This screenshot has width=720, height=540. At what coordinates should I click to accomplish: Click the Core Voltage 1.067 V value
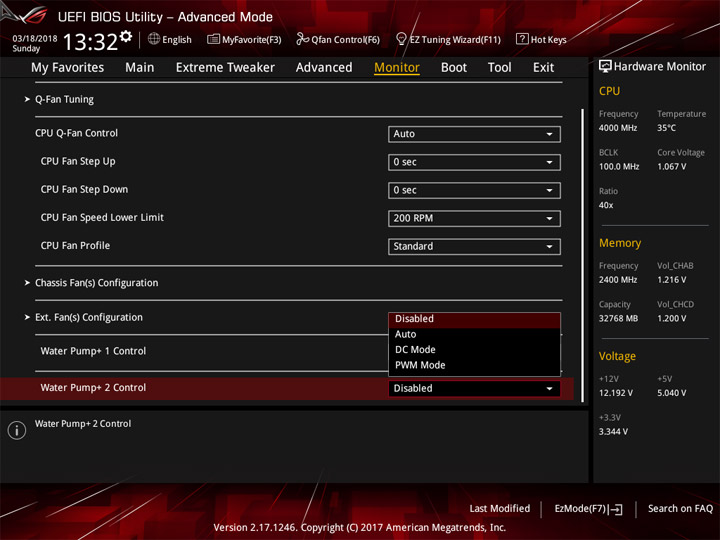coord(672,167)
